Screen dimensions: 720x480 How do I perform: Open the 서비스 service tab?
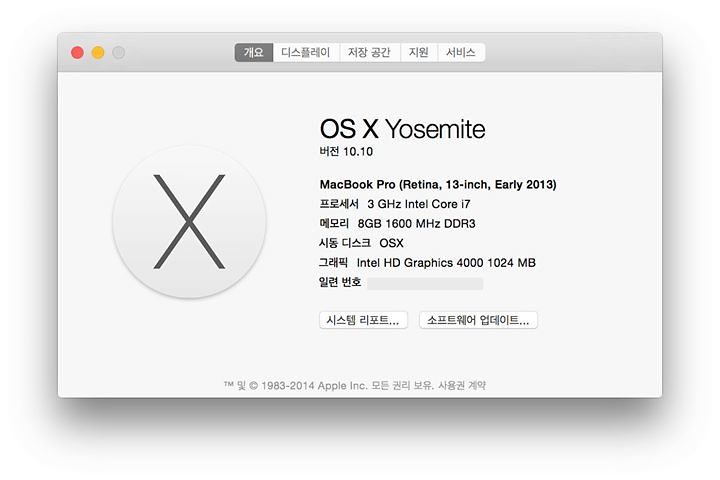[x=461, y=52]
